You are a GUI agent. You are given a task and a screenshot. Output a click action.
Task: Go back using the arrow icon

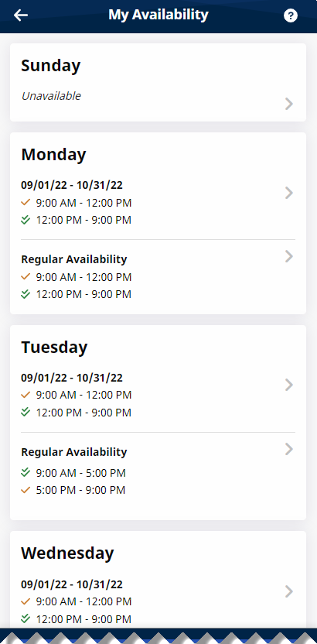point(21,15)
